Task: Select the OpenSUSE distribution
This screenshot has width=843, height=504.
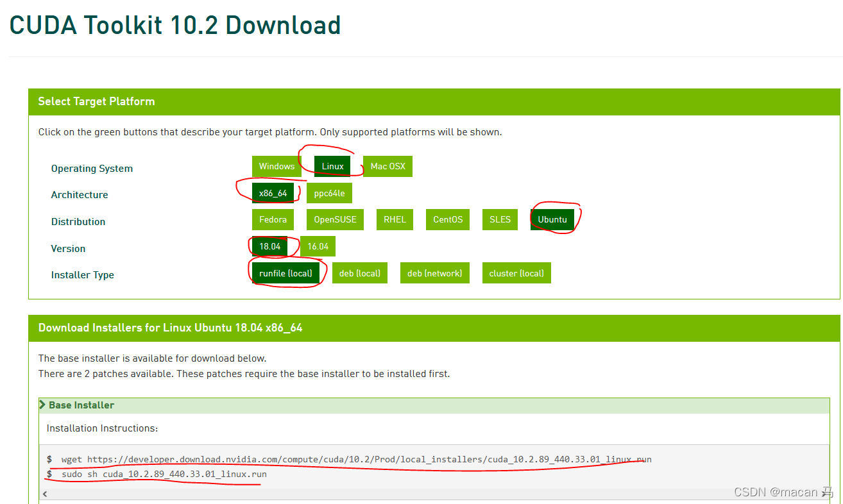Action: coord(335,219)
